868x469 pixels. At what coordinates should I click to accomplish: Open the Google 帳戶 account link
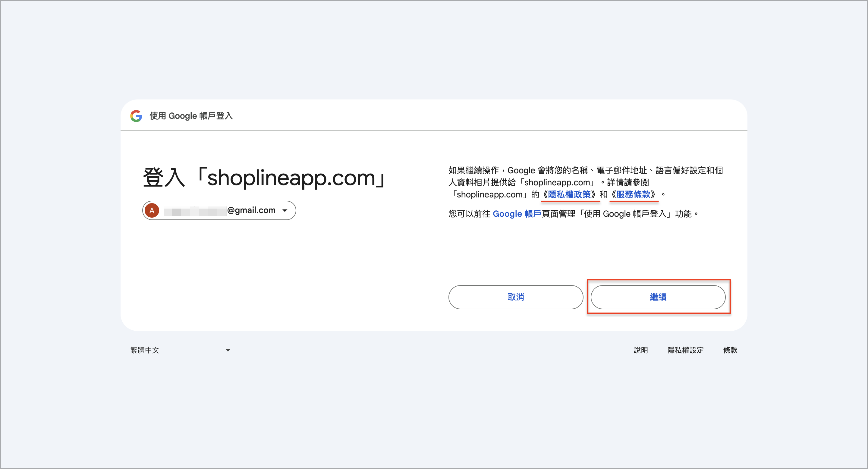(x=517, y=214)
